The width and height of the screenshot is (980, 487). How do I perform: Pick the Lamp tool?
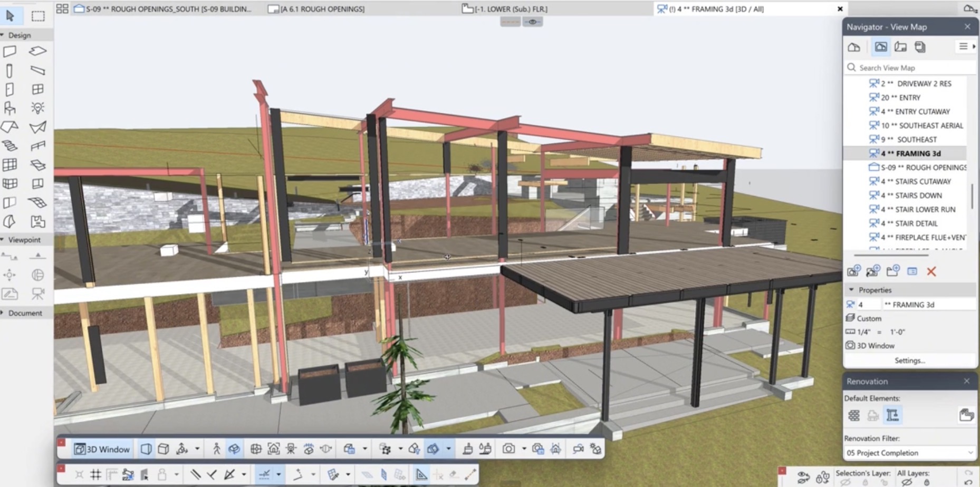point(37,108)
